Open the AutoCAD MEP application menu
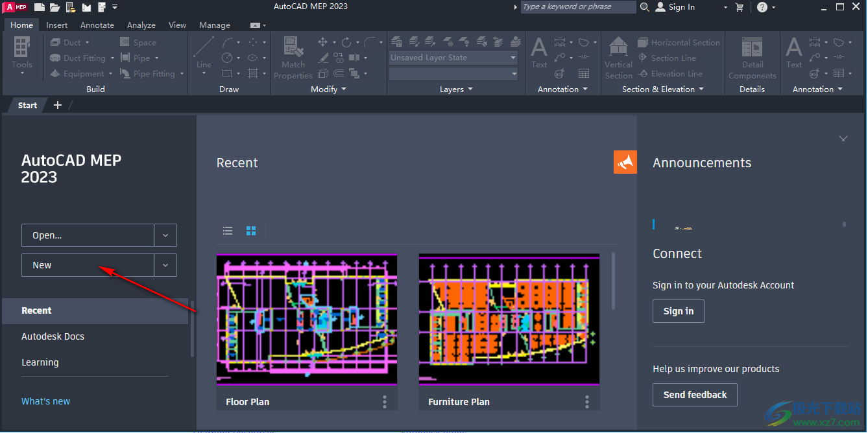868x433 pixels. point(16,7)
